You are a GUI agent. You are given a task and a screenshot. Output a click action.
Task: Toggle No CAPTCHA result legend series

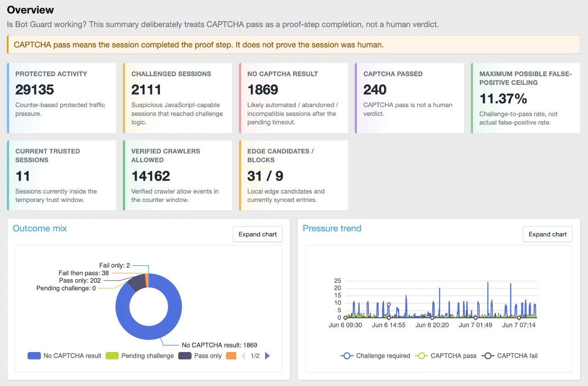[64, 356]
